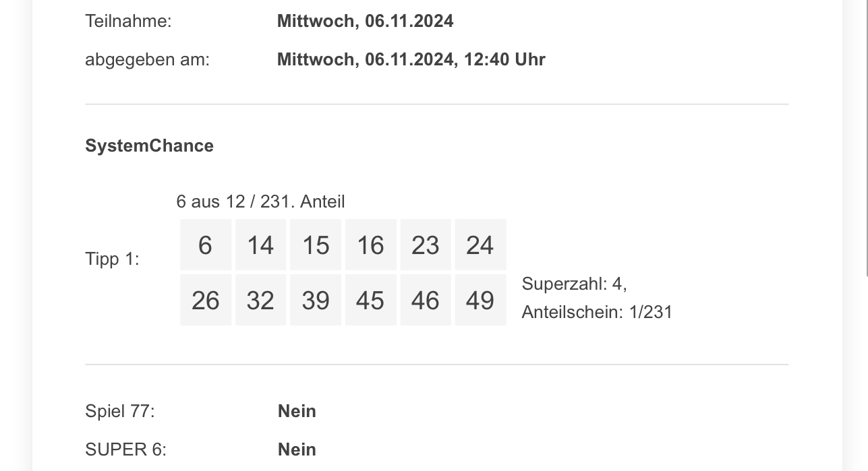Click the page scrollbar at right edge
Screen dimensions: 868x471
[866, 138]
